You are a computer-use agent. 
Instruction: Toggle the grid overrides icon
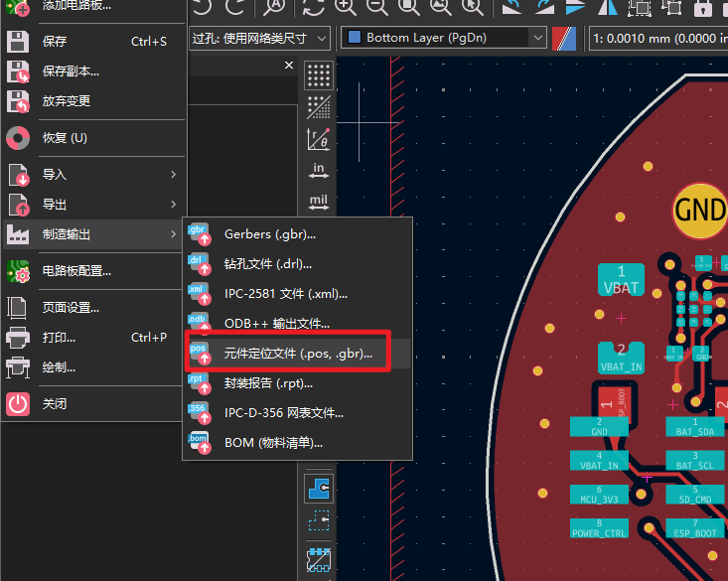tap(319, 107)
